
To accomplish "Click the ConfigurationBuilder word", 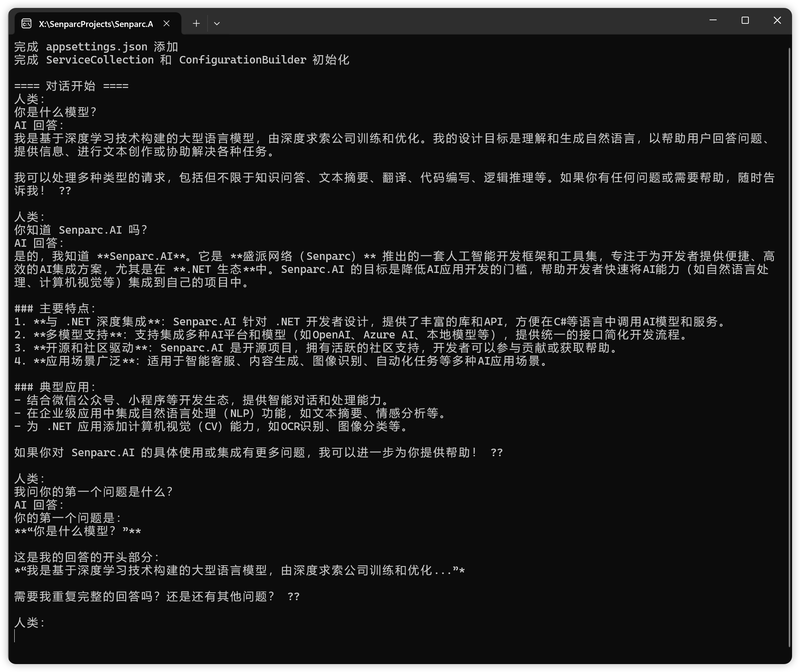I will pos(242,60).
